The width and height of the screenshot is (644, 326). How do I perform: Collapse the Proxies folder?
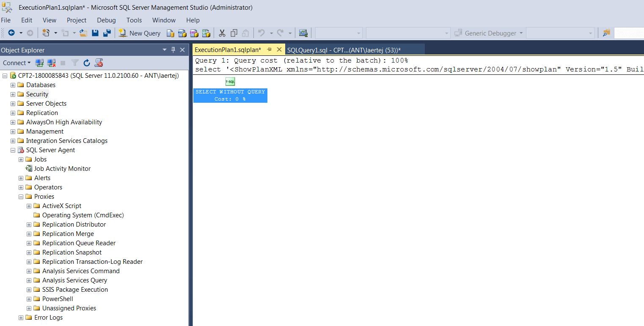tap(21, 197)
